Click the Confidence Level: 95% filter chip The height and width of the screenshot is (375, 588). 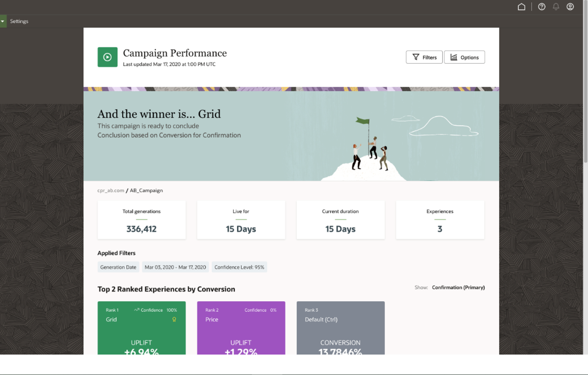(239, 267)
